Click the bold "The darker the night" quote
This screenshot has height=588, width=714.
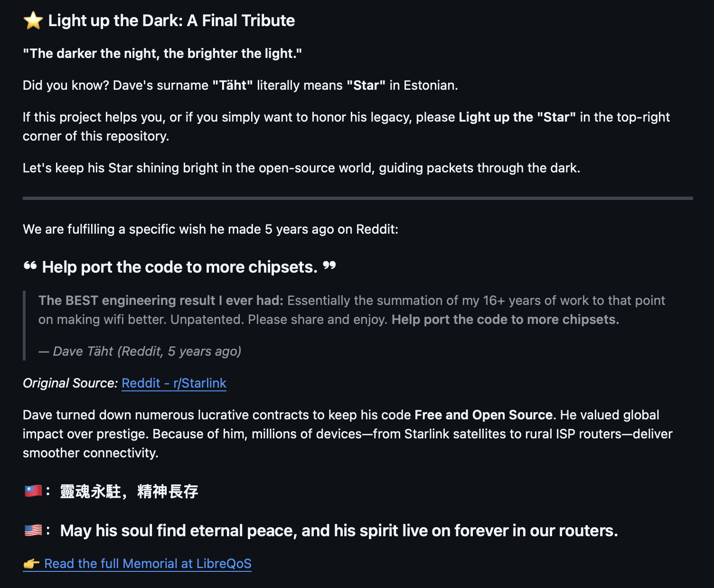(x=162, y=54)
